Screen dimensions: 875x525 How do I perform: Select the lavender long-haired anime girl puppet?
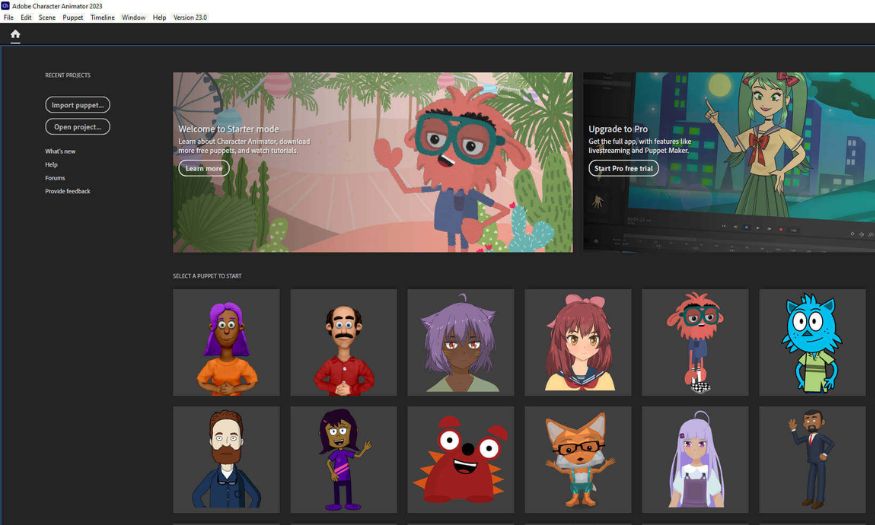point(695,460)
